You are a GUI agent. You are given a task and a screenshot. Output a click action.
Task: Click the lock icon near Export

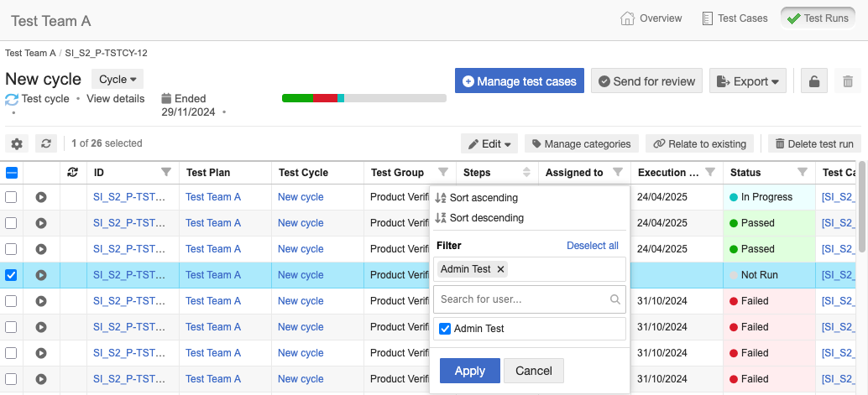(813, 81)
